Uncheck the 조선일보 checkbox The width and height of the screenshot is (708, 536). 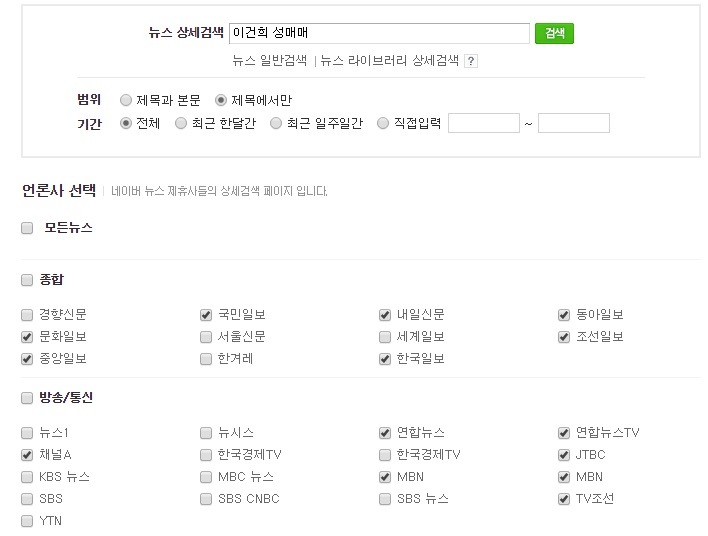tap(564, 337)
